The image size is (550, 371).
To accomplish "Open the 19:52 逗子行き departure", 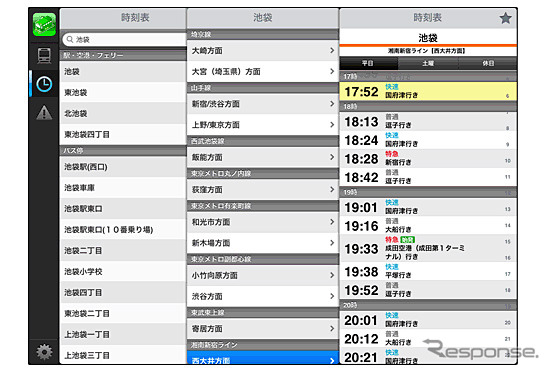I will tap(428, 290).
